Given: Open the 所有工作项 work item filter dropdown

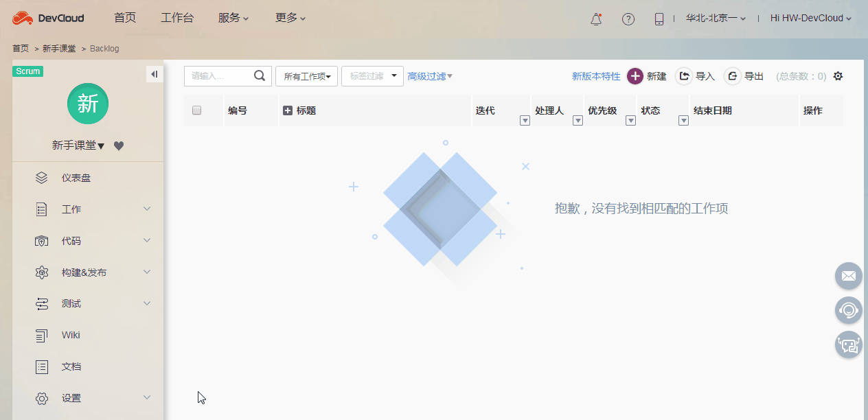Looking at the screenshot, I should coord(306,76).
